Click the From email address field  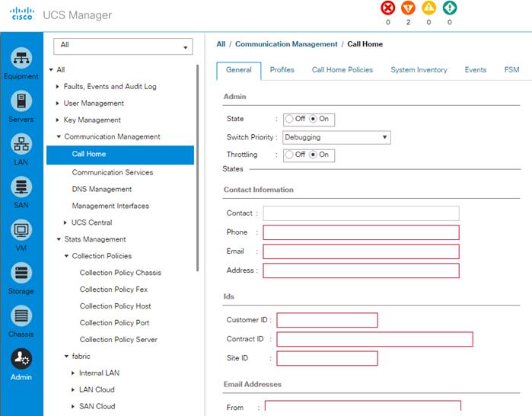[x=363, y=407]
